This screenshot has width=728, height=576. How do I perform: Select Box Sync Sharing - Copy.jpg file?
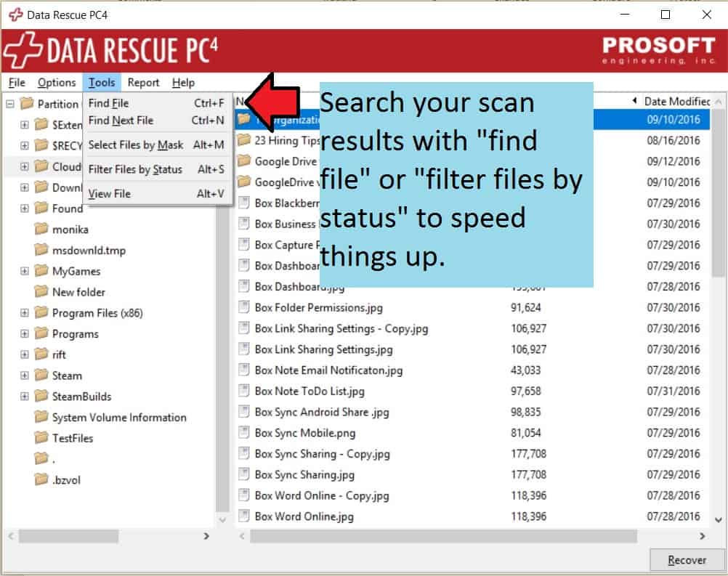(x=322, y=454)
